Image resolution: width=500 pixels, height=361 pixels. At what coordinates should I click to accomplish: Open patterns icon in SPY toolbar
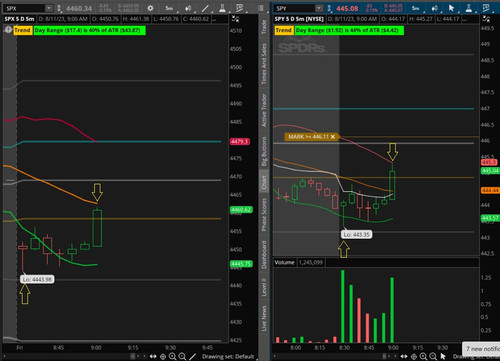486,8
